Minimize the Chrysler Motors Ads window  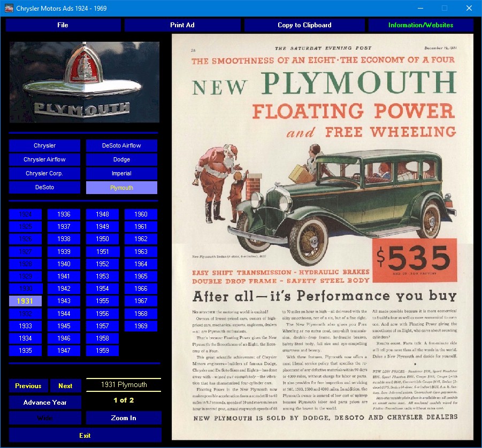(420, 9)
